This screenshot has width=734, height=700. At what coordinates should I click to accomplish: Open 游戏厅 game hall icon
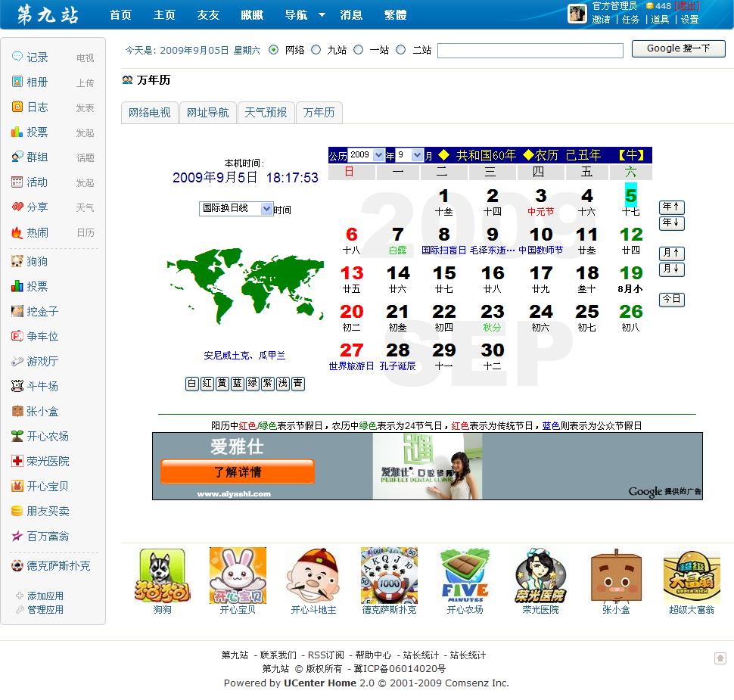[x=17, y=361]
